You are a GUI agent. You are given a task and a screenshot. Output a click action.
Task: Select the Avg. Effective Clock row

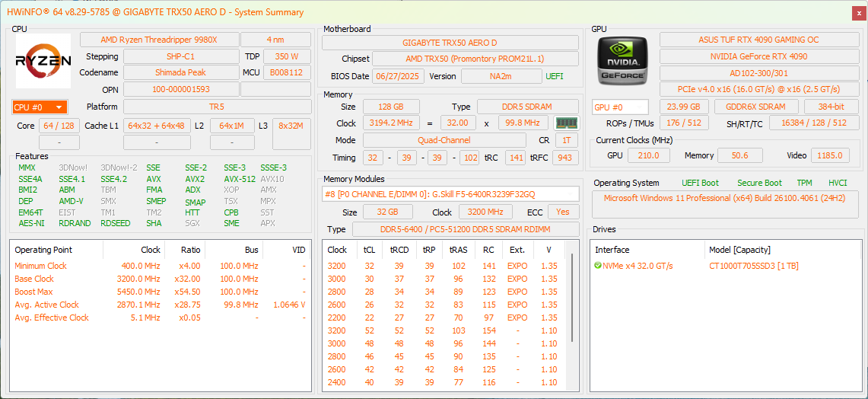pos(161,318)
